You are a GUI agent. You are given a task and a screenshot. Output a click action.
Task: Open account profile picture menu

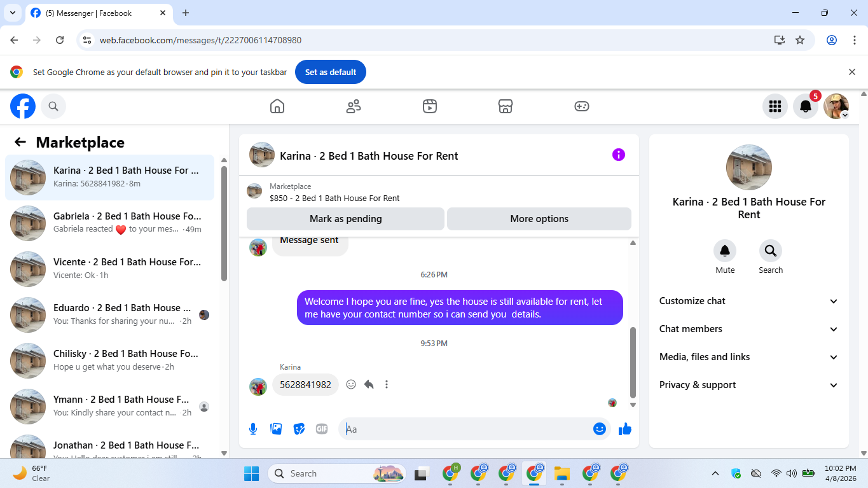point(836,106)
